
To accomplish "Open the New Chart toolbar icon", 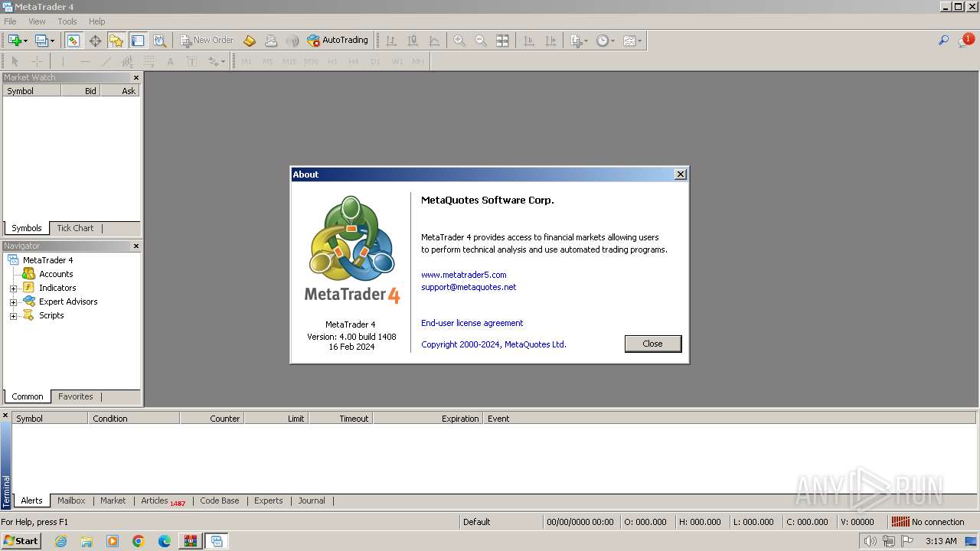I will (15, 41).
